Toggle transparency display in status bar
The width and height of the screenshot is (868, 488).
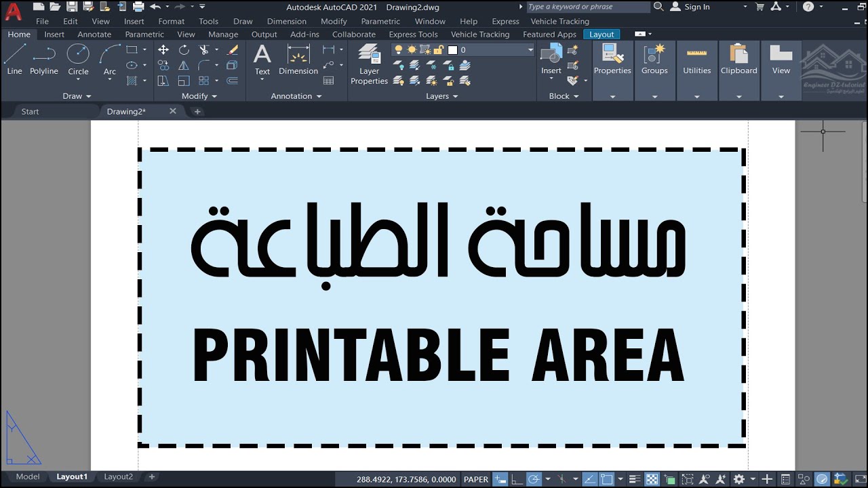[652, 479]
